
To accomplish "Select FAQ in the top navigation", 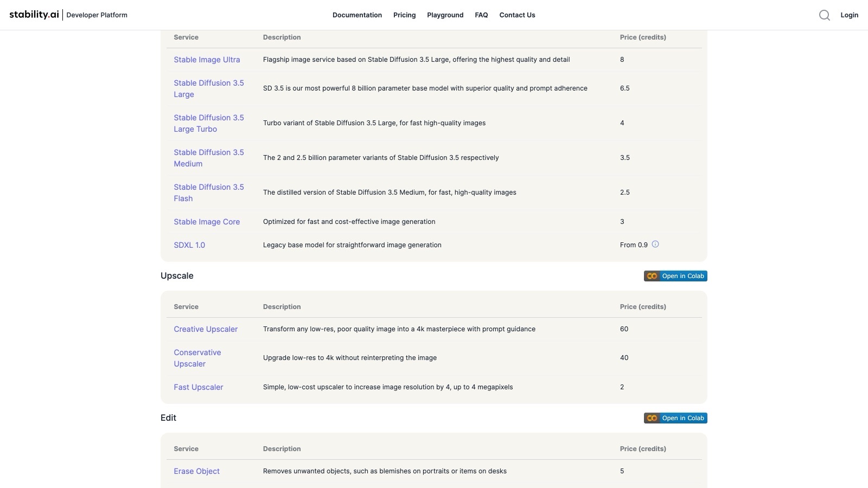I will click(481, 15).
